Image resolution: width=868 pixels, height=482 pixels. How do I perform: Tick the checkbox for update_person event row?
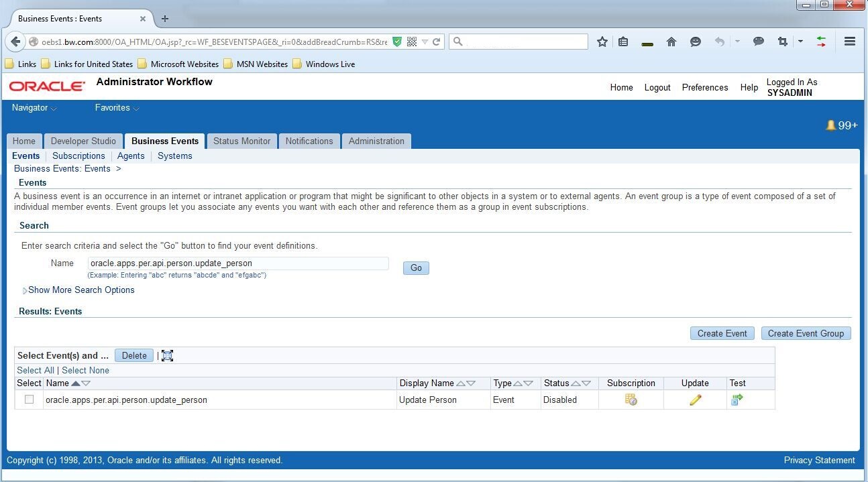pos(29,400)
